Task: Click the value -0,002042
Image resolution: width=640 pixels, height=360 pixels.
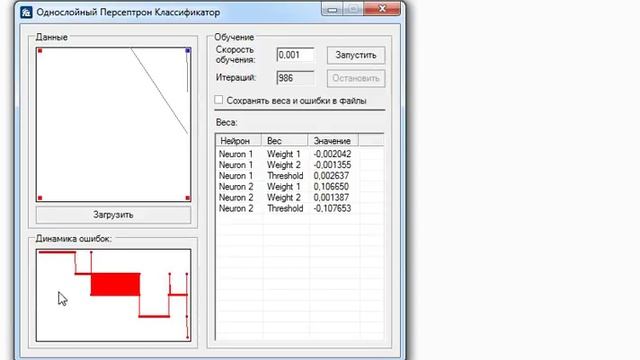Action: click(x=332, y=154)
